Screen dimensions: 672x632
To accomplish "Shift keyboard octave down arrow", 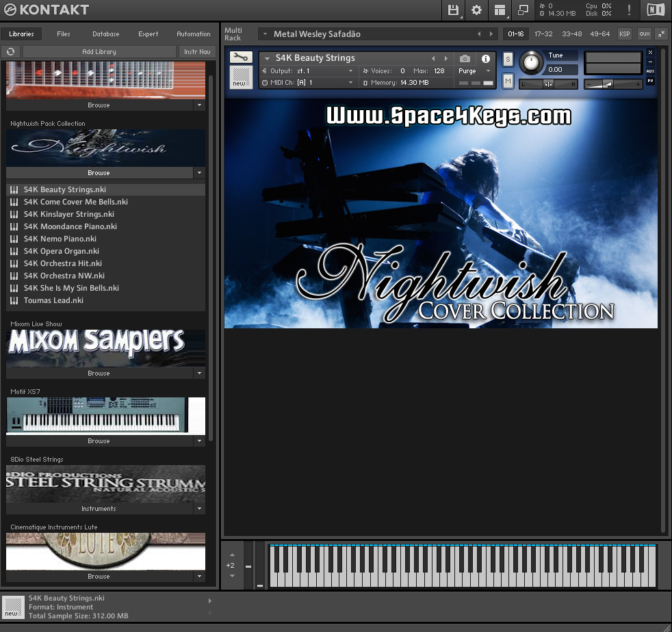I will [x=232, y=576].
